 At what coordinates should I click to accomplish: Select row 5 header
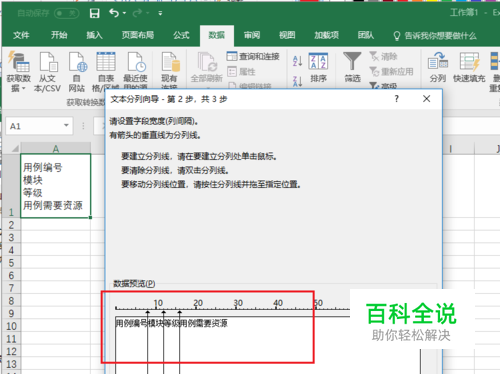pyautogui.click(x=11, y=263)
